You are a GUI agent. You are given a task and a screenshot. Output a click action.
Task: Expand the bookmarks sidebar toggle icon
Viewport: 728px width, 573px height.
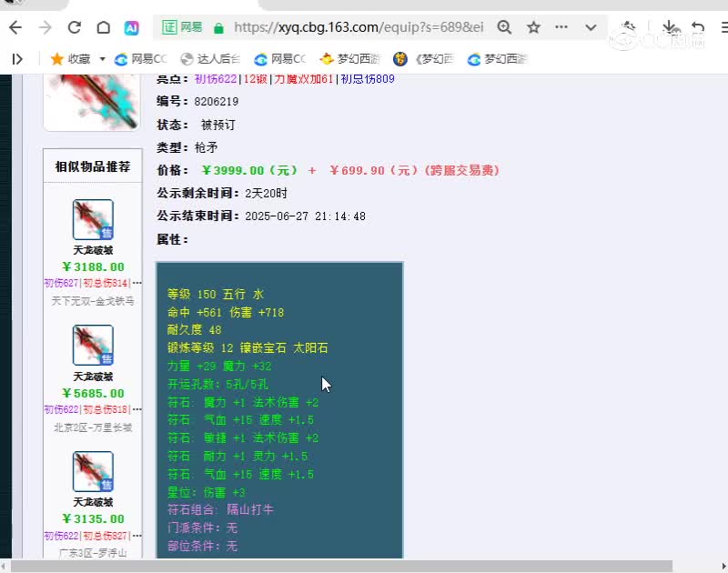[x=17, y=59]
